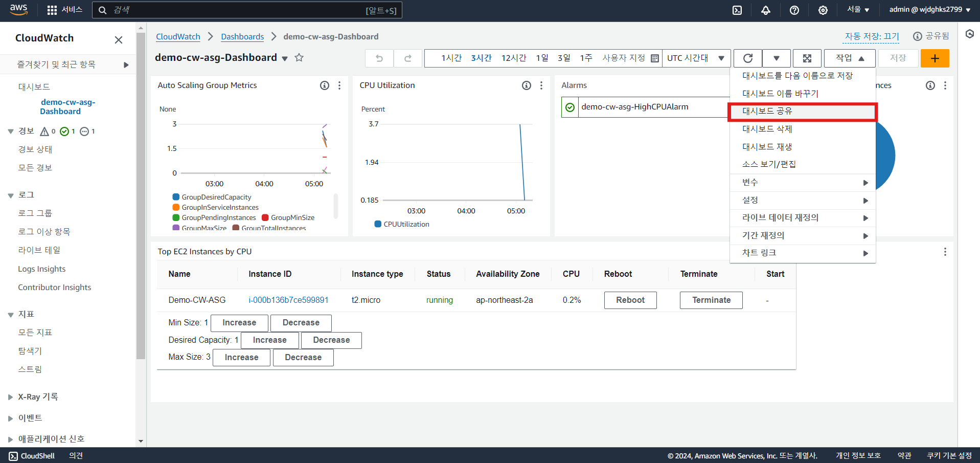The height and width of the screenshot is (463, 980).
Task: Show info for Auto Scaling Group Metrics widget
Action: click(x=325, y=85)
